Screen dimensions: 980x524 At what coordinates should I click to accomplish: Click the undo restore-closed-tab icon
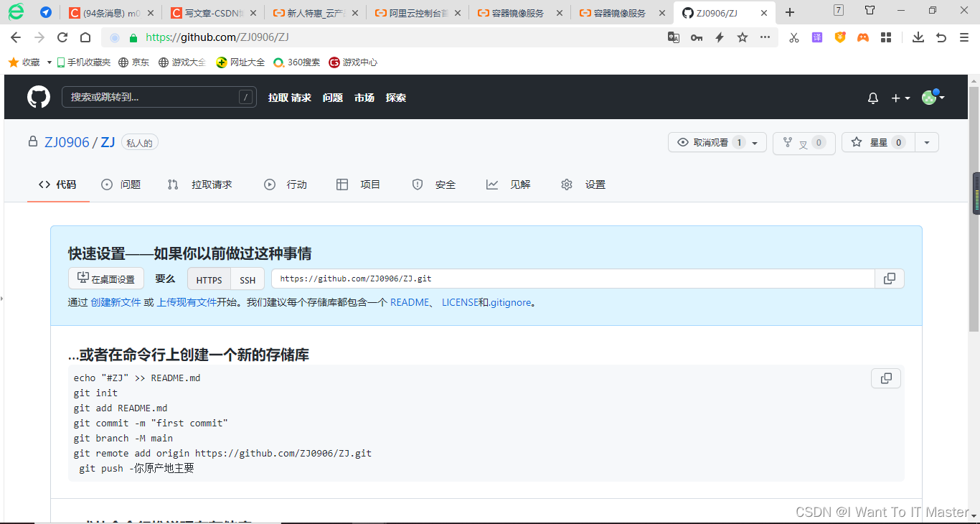(941, 38)
